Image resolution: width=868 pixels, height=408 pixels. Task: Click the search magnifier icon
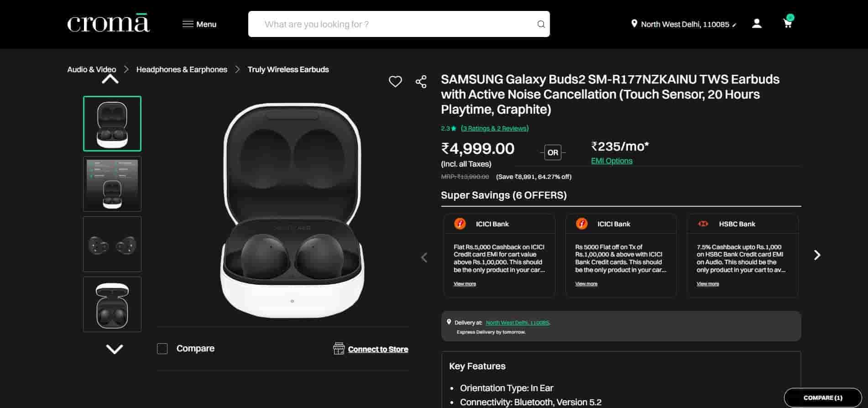[x=541, y=24]
